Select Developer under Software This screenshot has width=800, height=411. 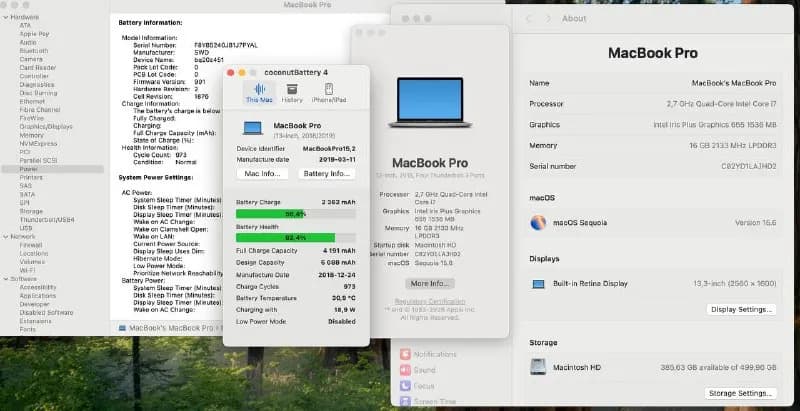[34, 304]
